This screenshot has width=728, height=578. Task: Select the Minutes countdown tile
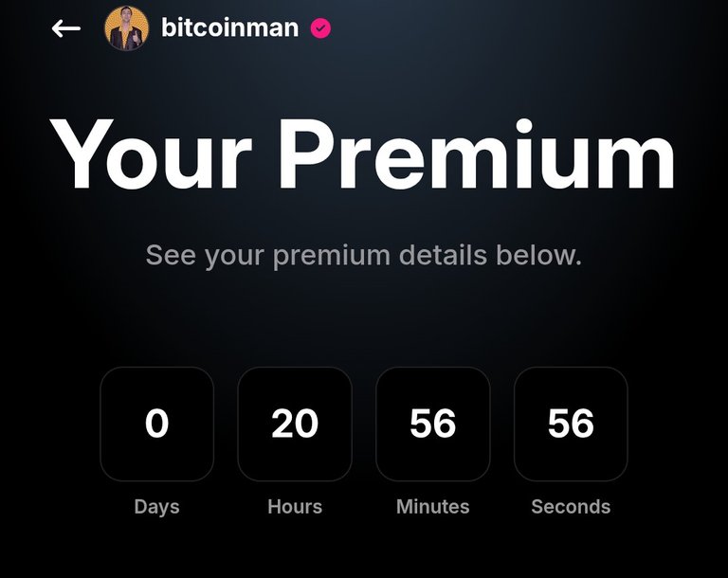coord(432,424)
